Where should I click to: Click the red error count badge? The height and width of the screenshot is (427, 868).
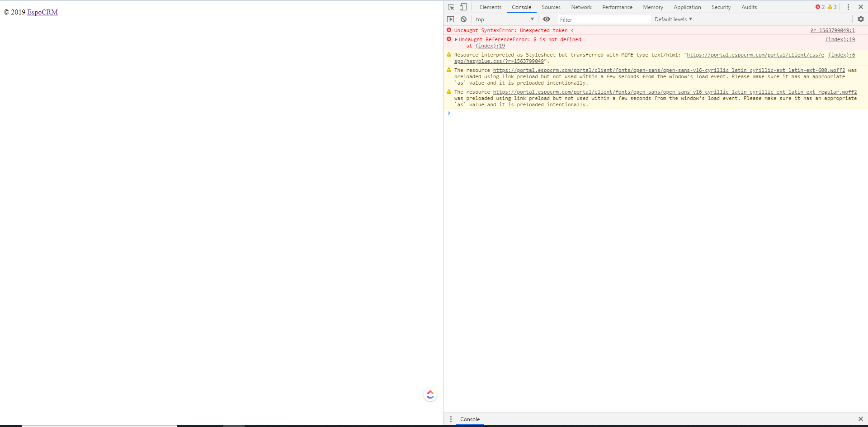pyautogui.click(x=820, y=7)
